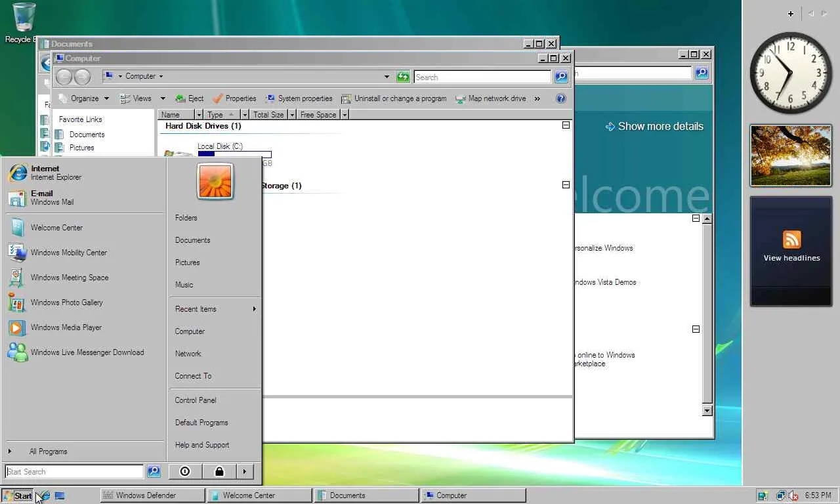Image resolution: width=840 pixels, height=504 pixels.
Task: Expand All Programs in Start menu
Action: click(x=84, y=451)
